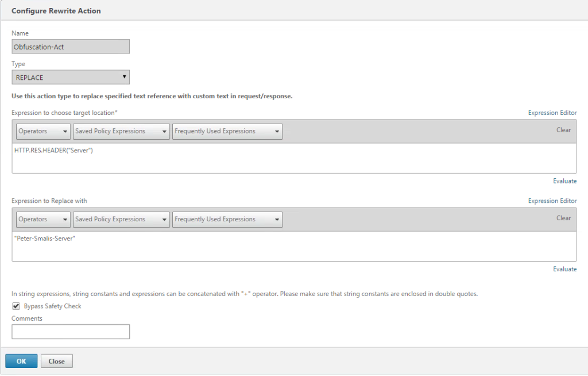Open Frequently Used Expressions dropdown for target location
Image resolution: width=588 pixels, height=376 pixels.
[x=227, y=132]
